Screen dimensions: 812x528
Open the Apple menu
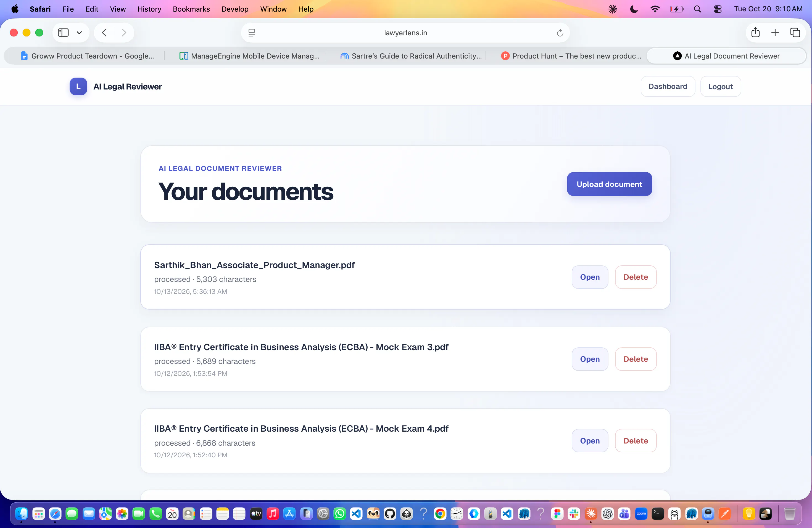click(15, 9)
